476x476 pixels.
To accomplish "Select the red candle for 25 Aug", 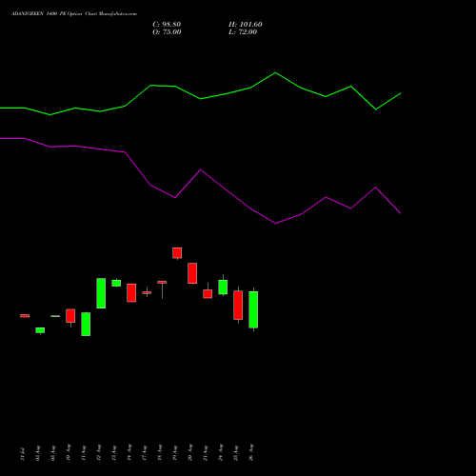I will [238, 305].
